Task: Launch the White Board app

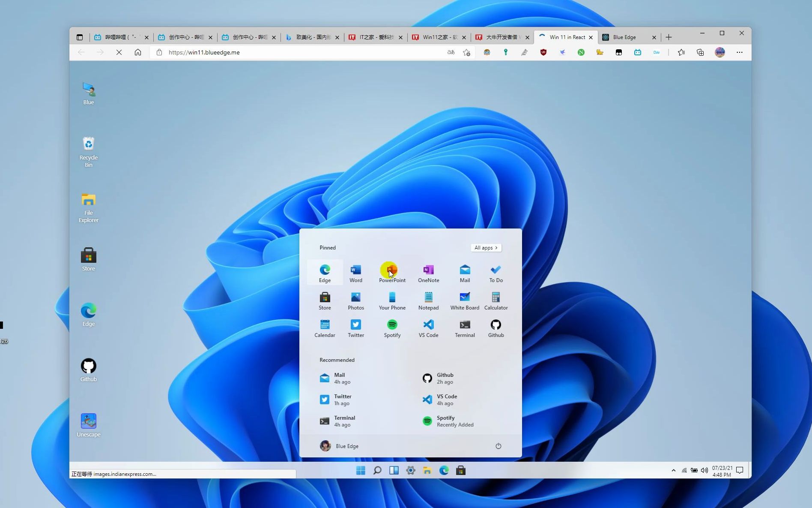Action: pos(465,300)
